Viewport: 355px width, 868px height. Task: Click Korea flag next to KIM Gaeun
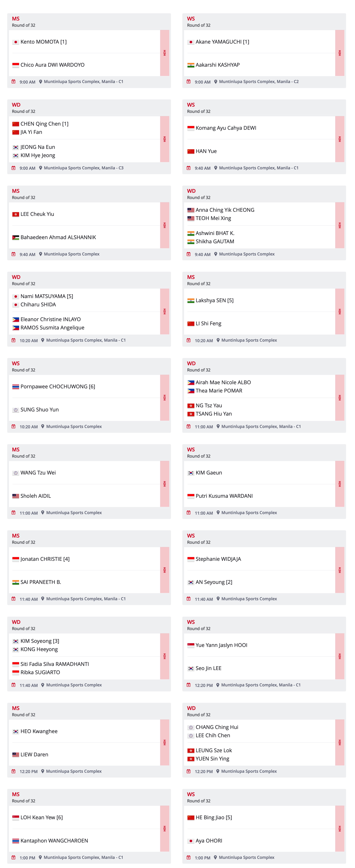[x=191, y=473]
